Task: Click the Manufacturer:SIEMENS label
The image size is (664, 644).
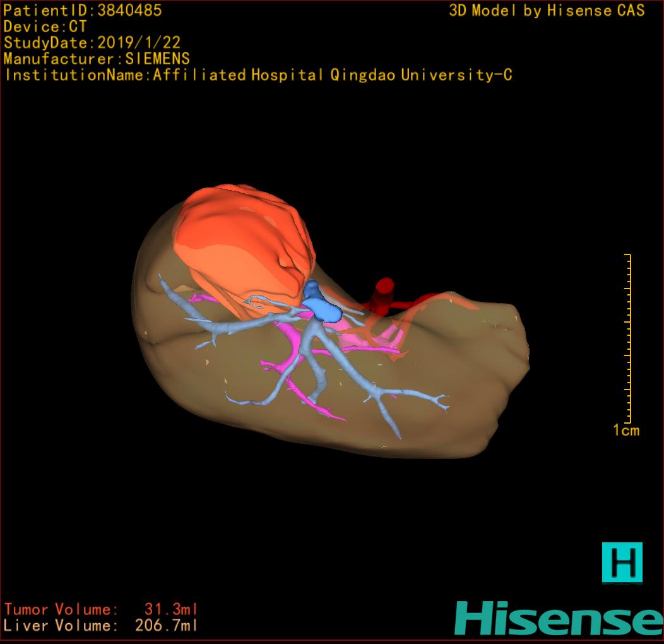Action: click(x=97, y=59)
